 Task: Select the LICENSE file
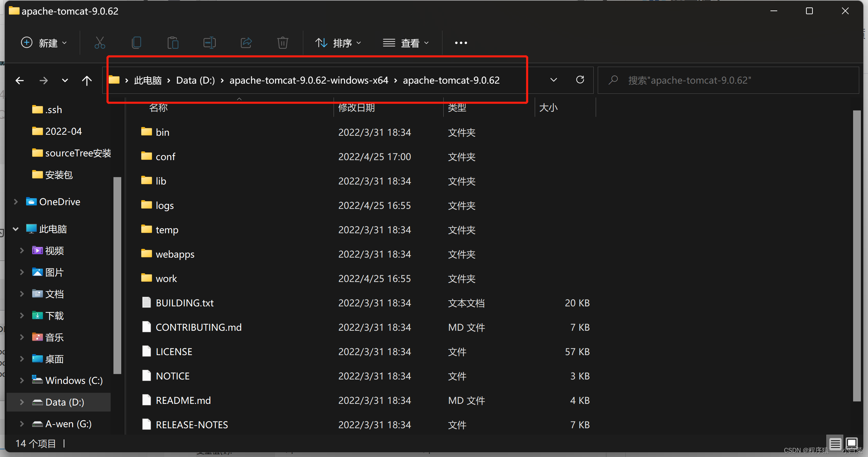366,351
